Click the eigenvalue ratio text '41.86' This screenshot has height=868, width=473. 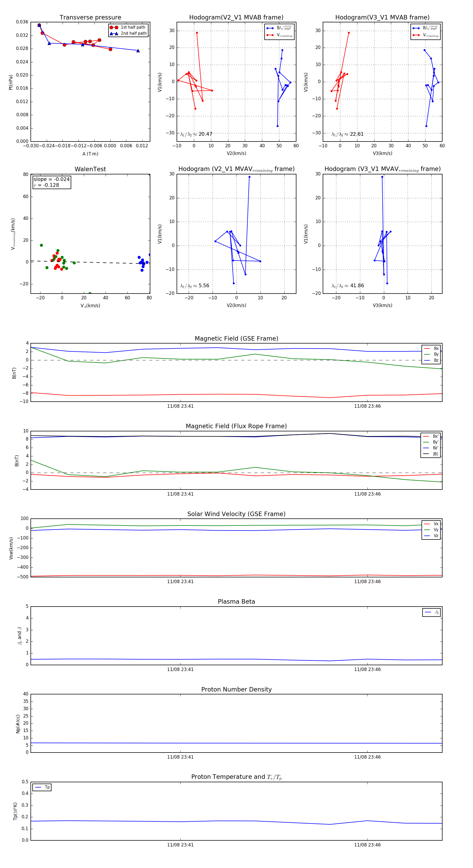[x=357, y=286]
